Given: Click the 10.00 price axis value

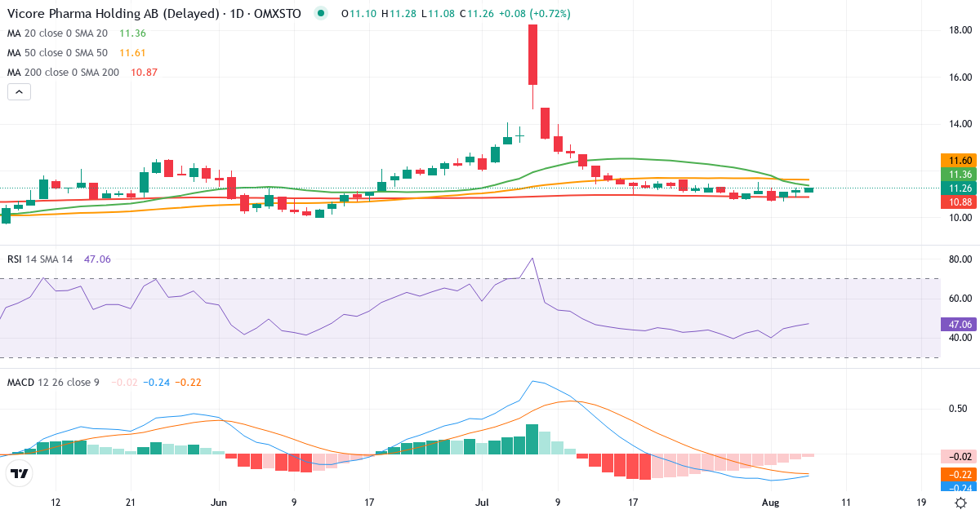Looking at the screenshot, I should point(959,218).
